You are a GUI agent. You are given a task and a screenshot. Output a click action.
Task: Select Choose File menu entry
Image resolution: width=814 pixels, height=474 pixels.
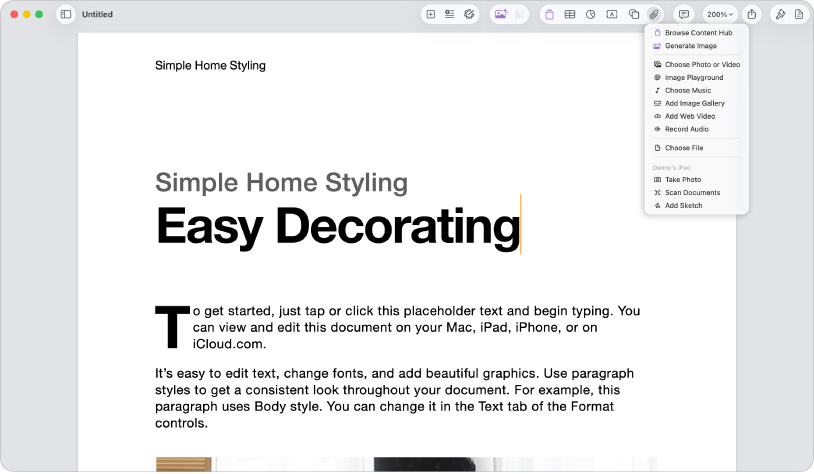click(696, 148)
